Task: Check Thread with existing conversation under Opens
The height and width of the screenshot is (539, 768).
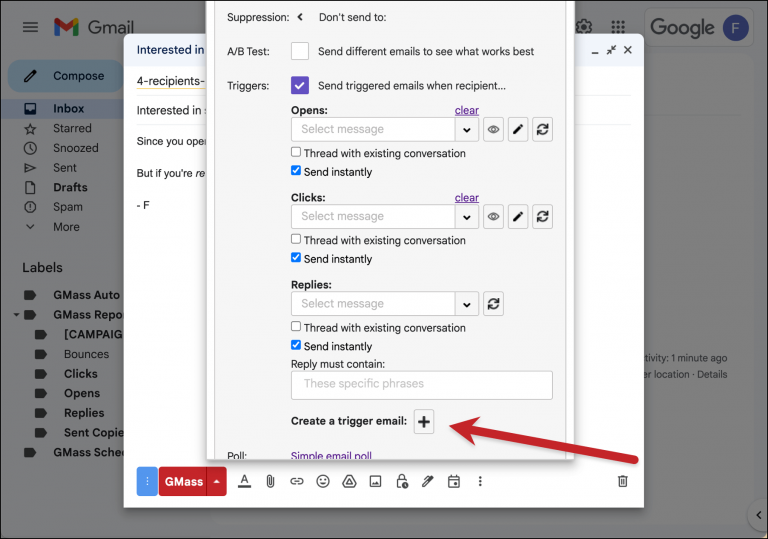Action: pyautogui.click(x=296, y=153)
